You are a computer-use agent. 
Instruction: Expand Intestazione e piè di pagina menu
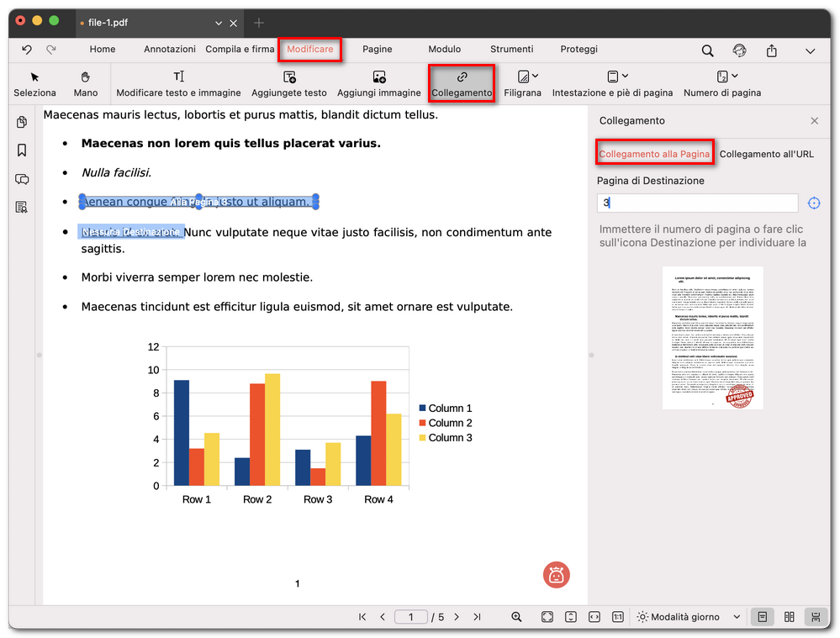tap(624, 76)
